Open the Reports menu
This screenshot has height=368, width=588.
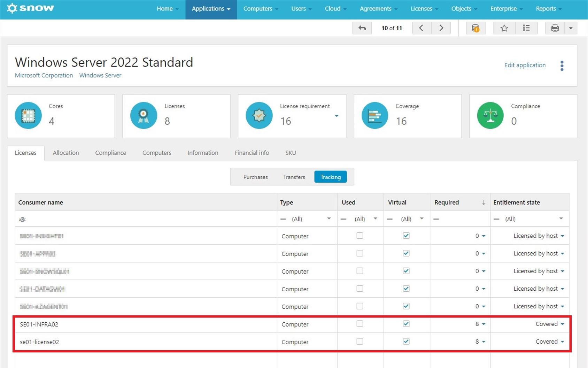549,9
